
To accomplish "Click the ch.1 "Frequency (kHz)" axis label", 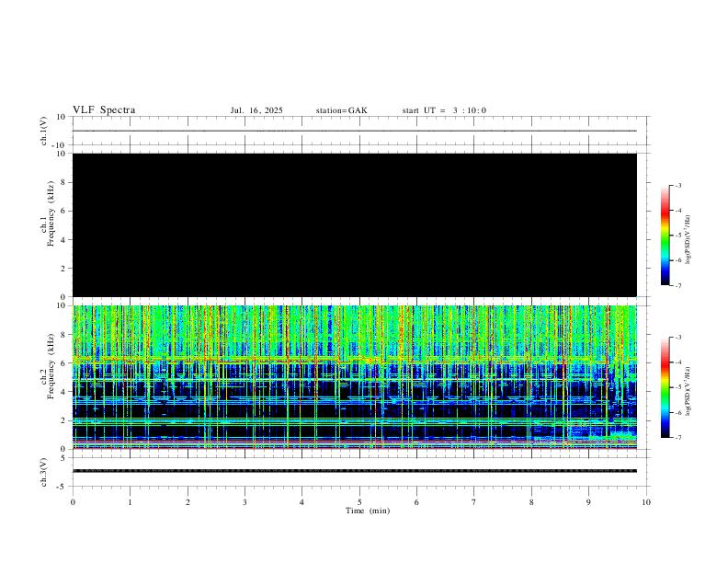I will click(51, 213).
